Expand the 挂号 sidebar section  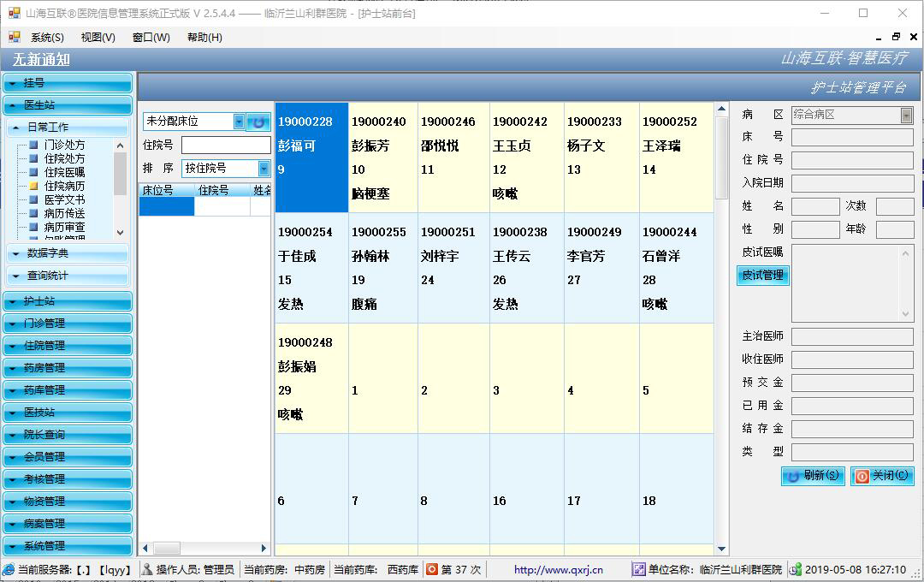pyautogui.click(x=68, y=83)
